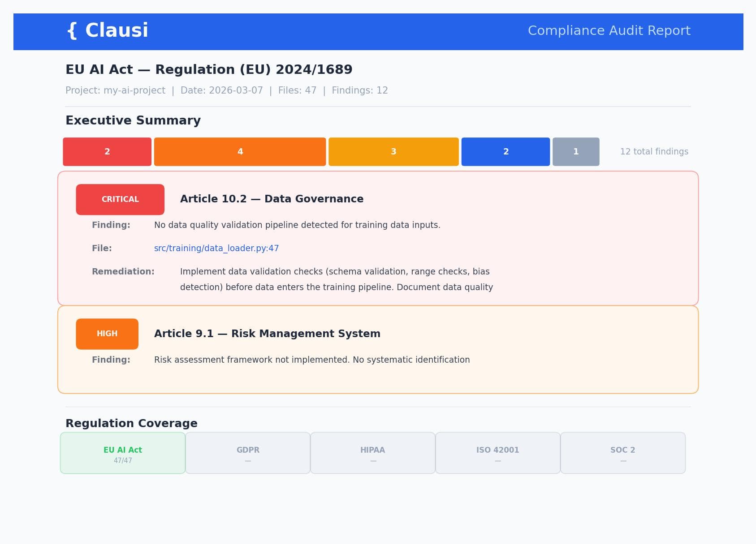756x544 pixels.
Task: Select the gray info severity bar
Action: [x=576, y=152]
